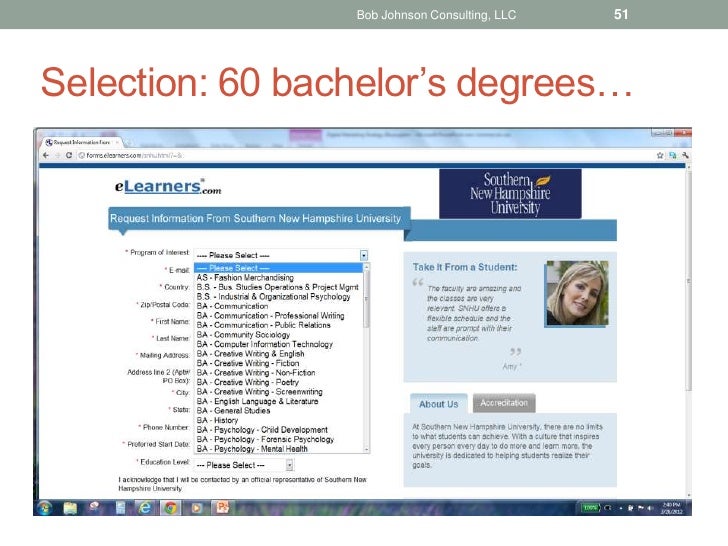
Task: Choose BA - Community Sociology
Action: click(279, 334)
